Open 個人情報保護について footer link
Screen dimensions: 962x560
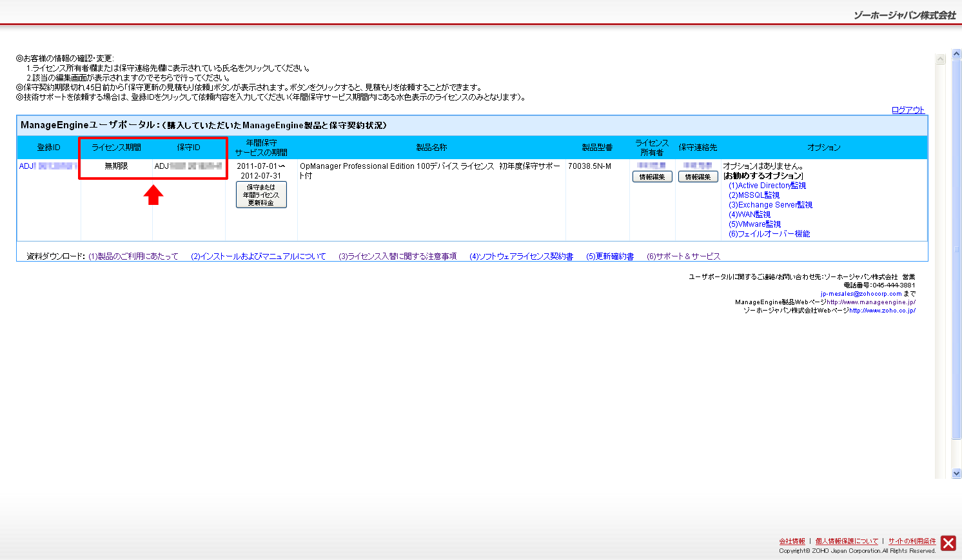(847, 541)
